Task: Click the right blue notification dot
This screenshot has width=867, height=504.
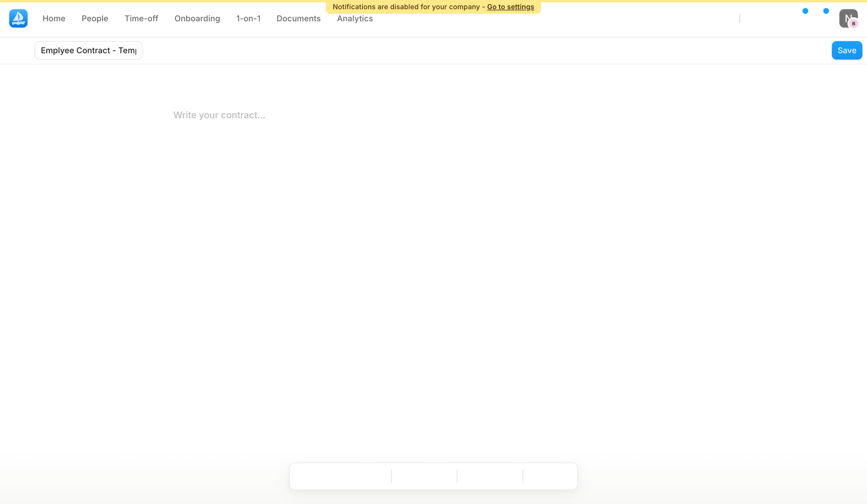Action: tap(826, 11)
